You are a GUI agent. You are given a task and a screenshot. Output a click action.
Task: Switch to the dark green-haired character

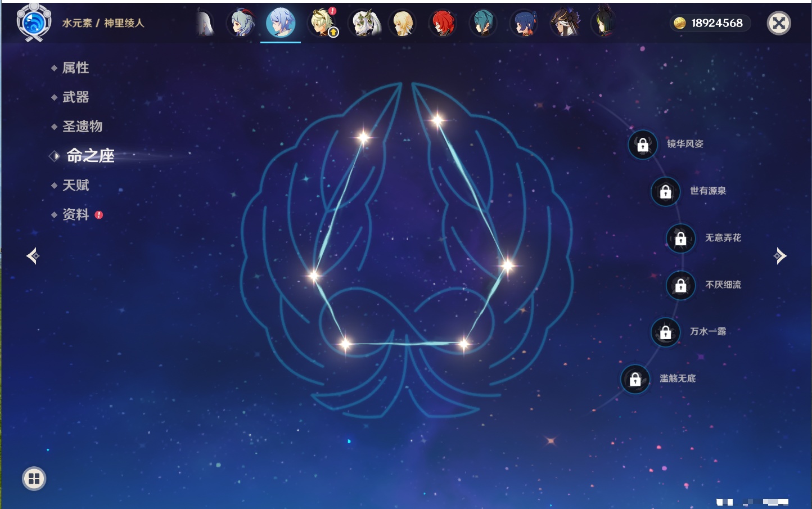click(x=603, y=24)
